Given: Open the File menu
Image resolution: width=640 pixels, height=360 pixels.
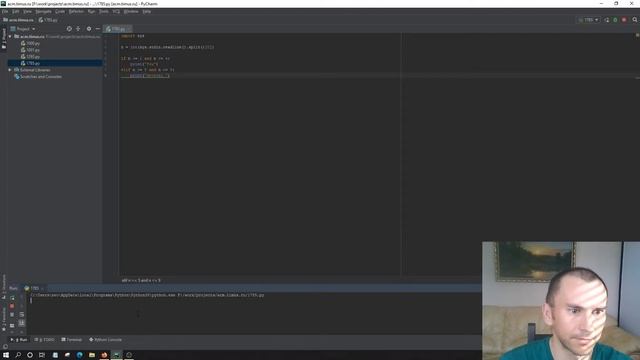Looking at the screenshot, I should (x=5, y=11).
